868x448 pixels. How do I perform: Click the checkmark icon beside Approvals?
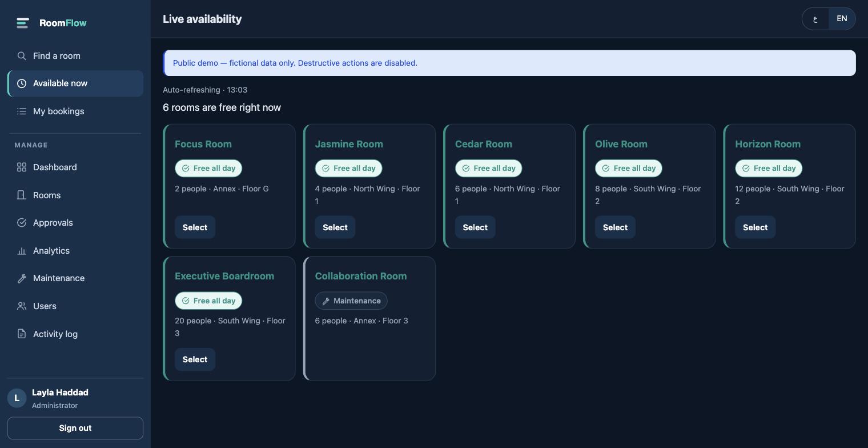point(22,223)
